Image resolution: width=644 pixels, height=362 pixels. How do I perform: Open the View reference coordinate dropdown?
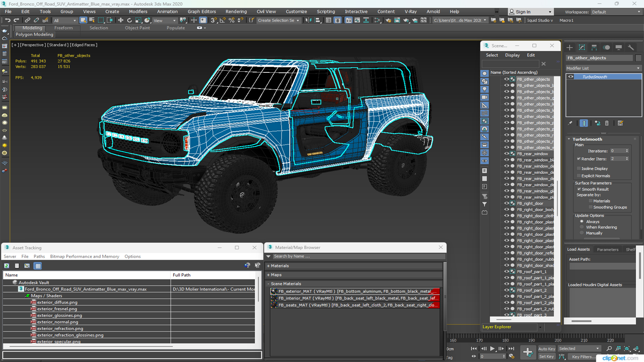(x=164, y=20)
